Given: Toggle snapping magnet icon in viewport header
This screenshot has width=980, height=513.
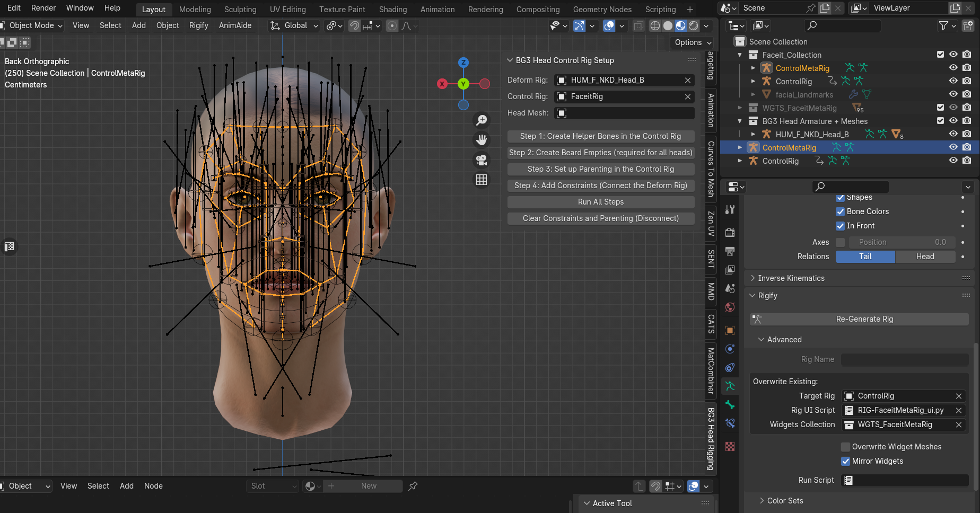Looking at the screenshot, I should coord(354,25).
